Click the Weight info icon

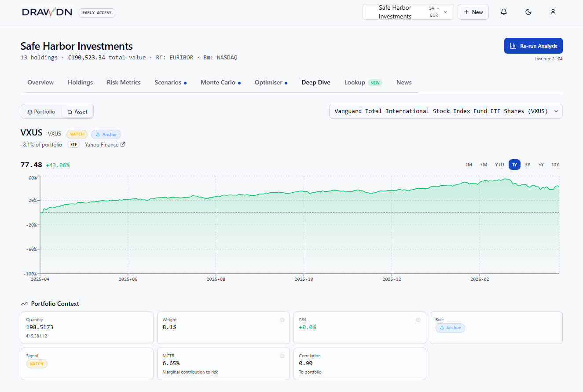282,320
